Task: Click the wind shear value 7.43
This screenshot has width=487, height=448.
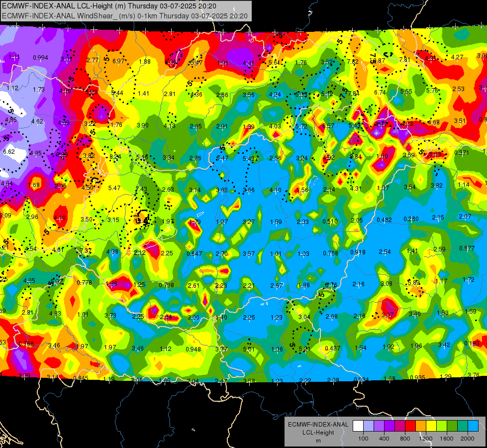Action: click(141, 189)
